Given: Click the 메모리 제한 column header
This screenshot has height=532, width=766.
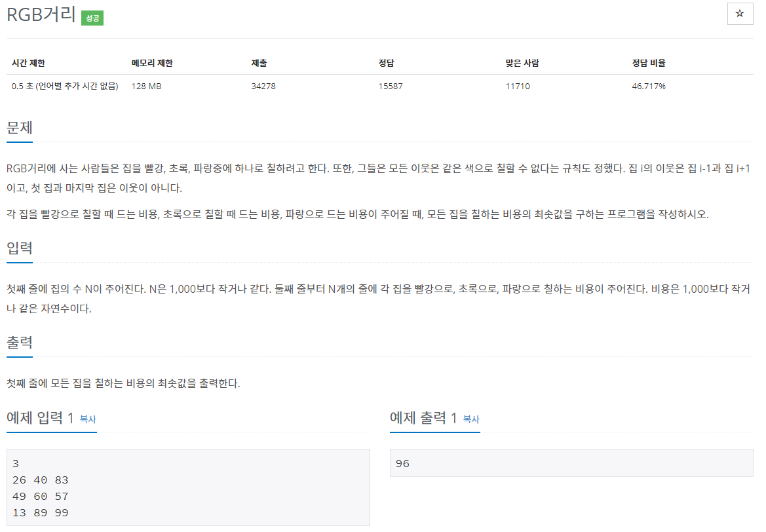Looking at the screenshot, I should coord(152,63).
